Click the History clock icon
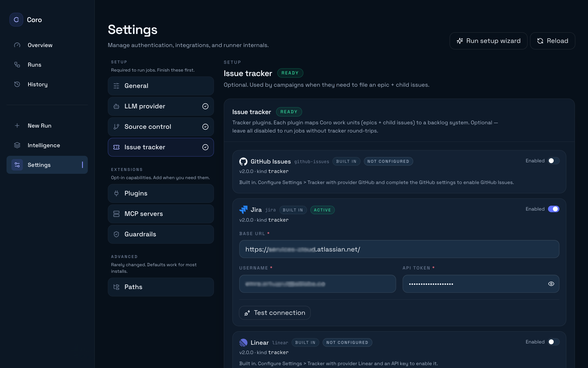Viewport: 588px width, 368px height. click(x=17, y=84)
